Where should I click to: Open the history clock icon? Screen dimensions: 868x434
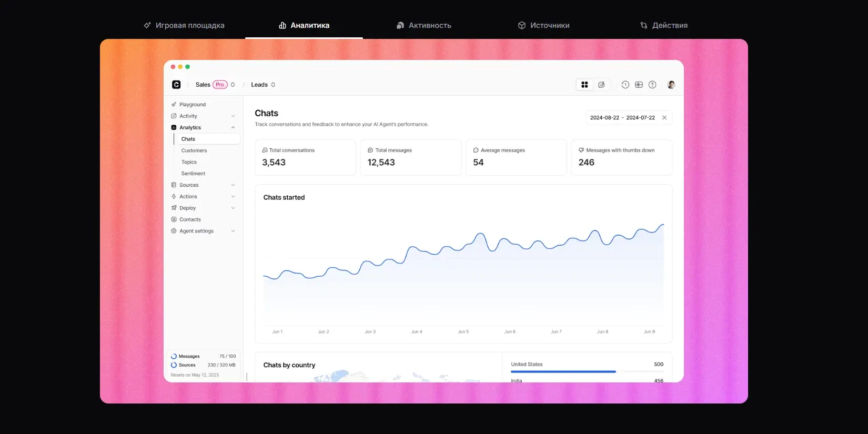pos(625,85)
